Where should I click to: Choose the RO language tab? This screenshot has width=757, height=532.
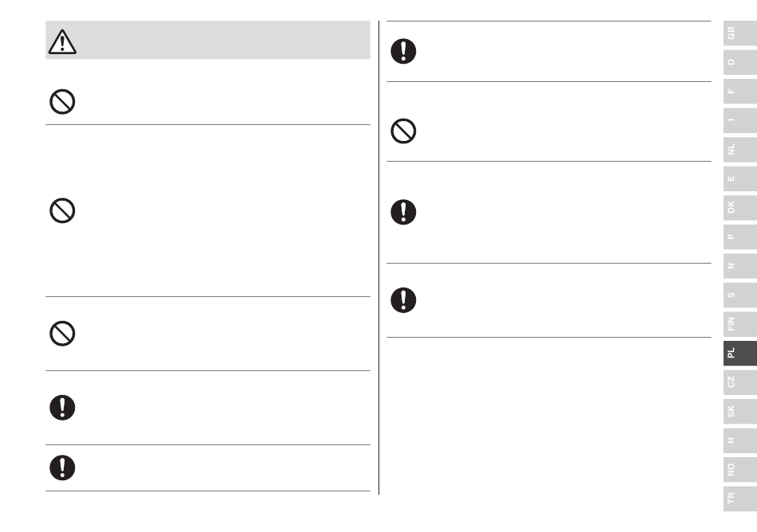(740, 469)
